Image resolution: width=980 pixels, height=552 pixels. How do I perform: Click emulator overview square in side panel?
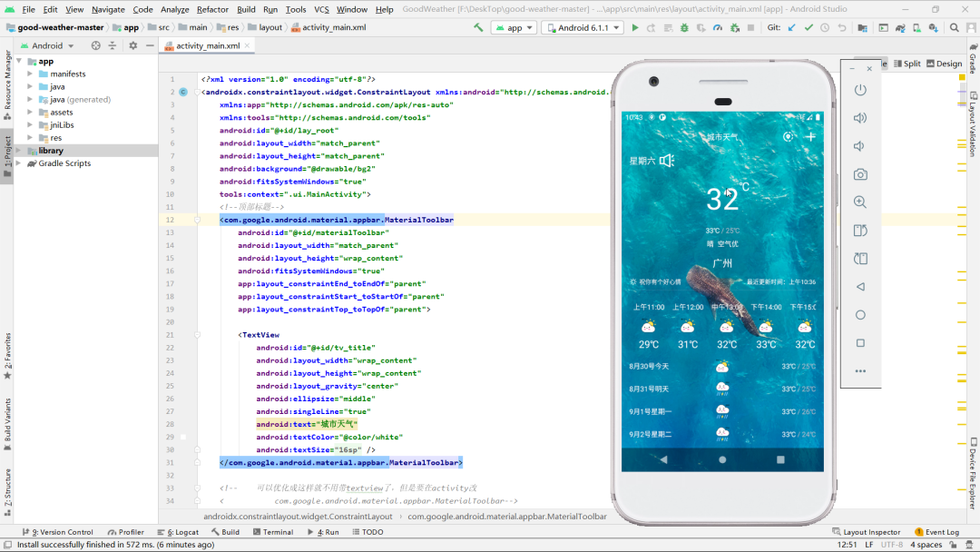pos(860,342)
